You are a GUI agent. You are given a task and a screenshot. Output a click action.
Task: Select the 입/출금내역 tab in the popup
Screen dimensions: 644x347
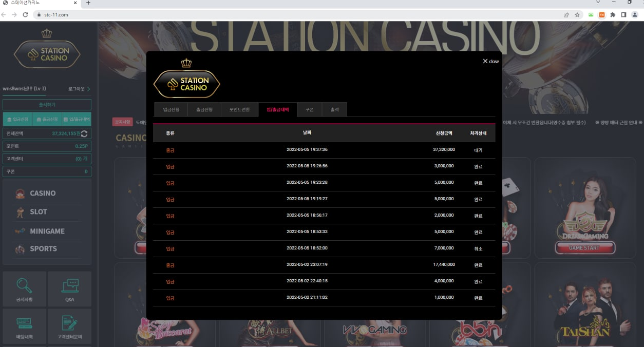277,109
